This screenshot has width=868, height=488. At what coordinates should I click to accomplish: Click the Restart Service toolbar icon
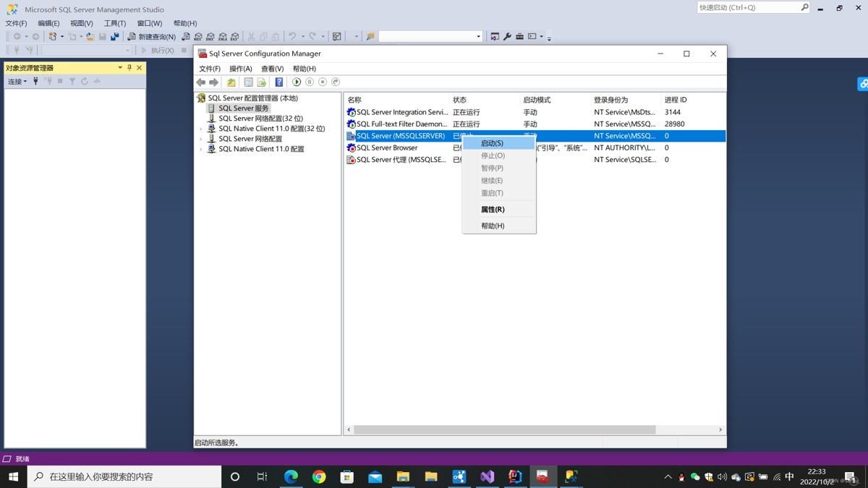[336, 82]
